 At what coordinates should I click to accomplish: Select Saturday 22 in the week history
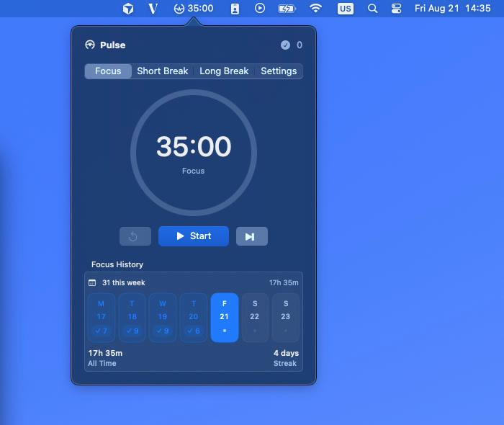pyautogui.click(x=255, y=317)
